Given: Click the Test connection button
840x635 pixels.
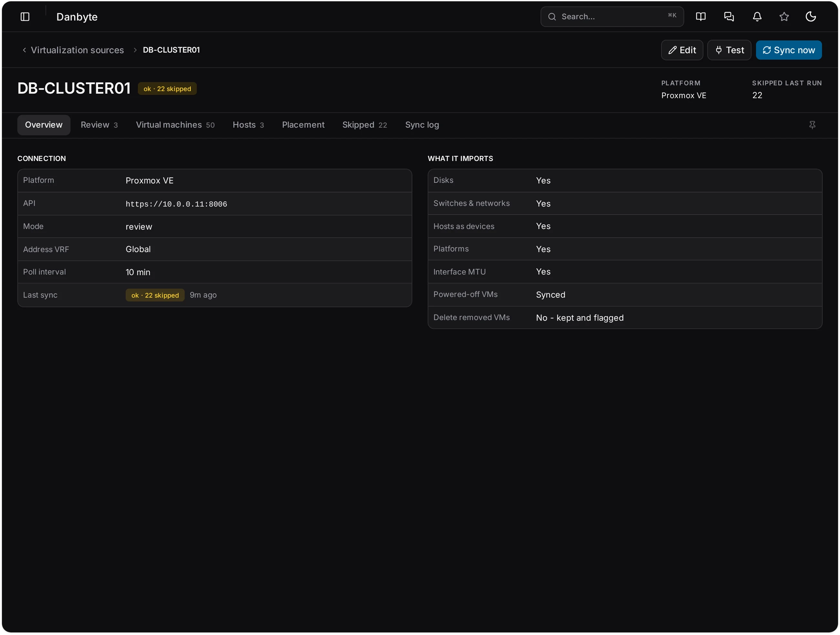Looking at the screenshot, I should [729, 50].
